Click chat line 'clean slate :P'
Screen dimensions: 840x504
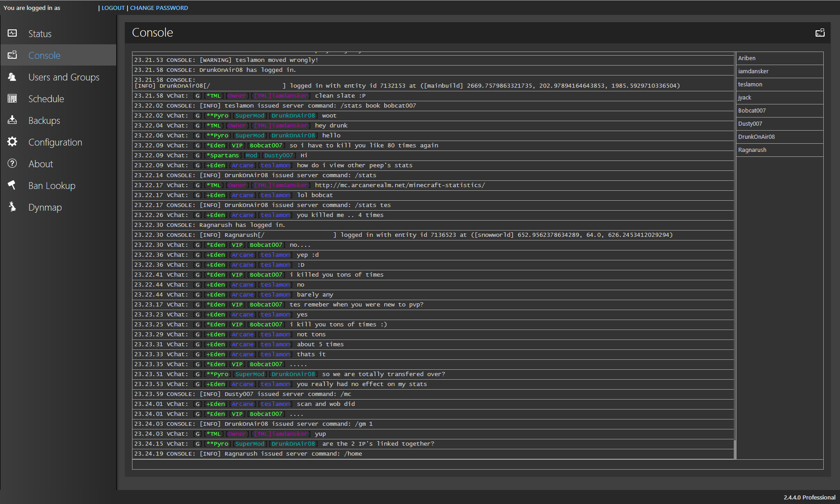point(433,96)
